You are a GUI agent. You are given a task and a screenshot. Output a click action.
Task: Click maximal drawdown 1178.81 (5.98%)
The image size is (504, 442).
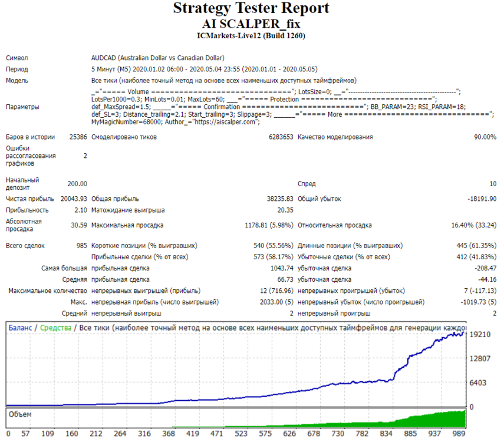click(x=269, y=225)
